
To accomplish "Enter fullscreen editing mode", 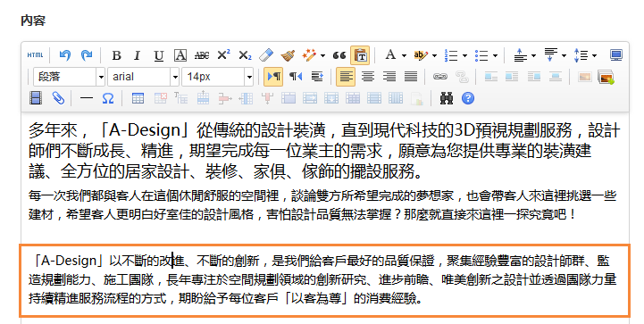I will pyautogui.click(x=616, y=55).
